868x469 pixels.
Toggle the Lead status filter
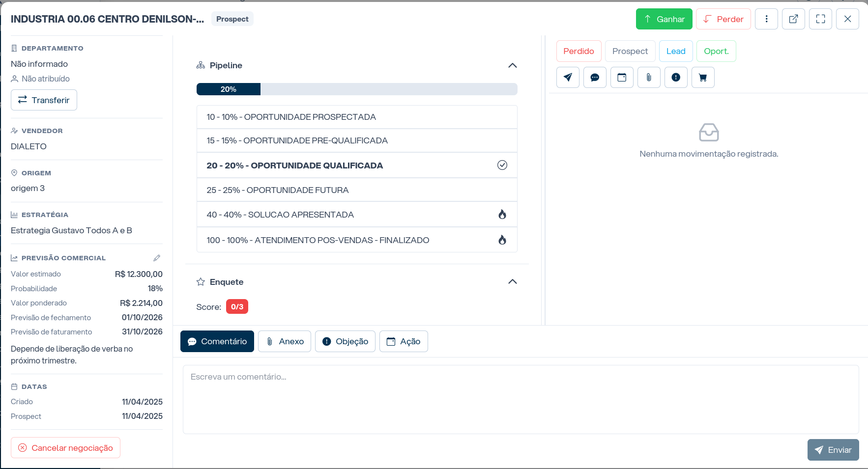coord(676,51)
